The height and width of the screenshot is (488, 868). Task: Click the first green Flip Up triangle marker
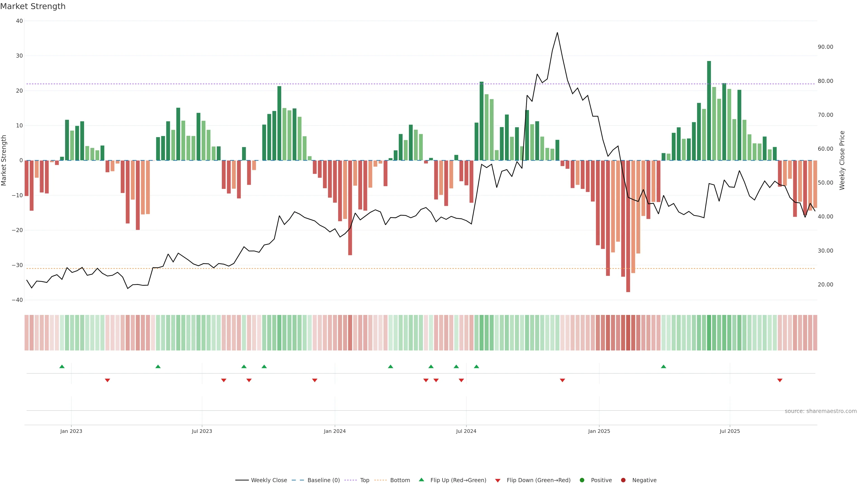pyautogui.click(x=62, y=366)
